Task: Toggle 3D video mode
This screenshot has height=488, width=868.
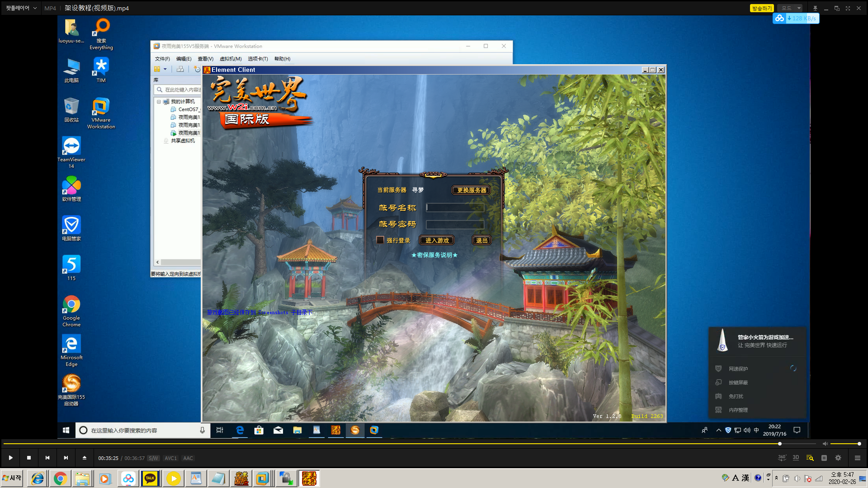Action: click(796, 458)
